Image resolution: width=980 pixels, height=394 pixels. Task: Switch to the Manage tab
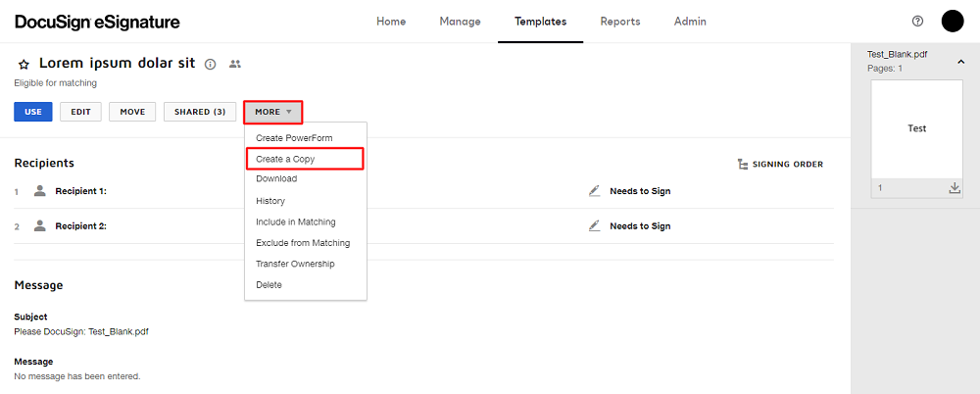460,22
